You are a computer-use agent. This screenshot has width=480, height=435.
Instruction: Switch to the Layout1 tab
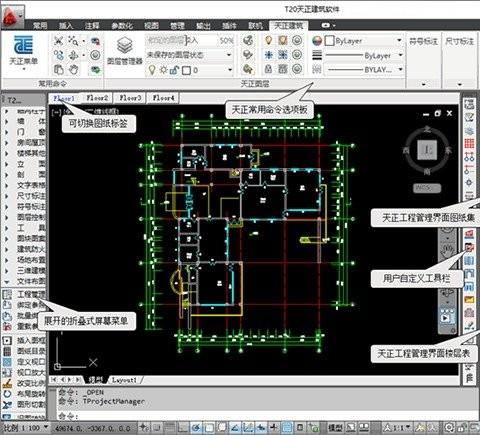pos(124,380)
